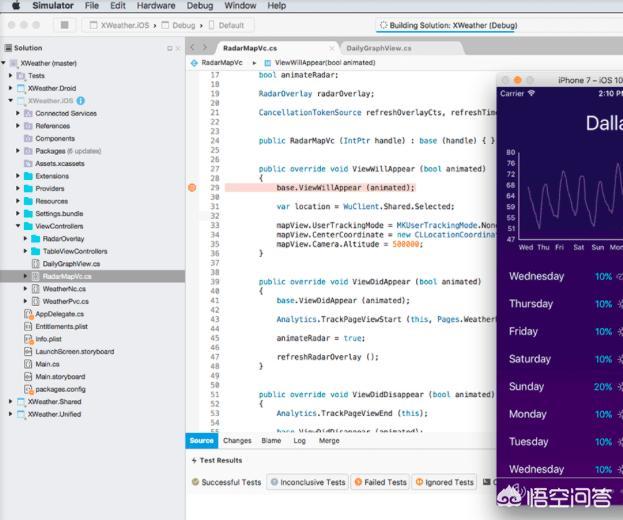The image size is (623, 520).
Task: Click the Main.storyboard file icon
Action: (28, 377)
